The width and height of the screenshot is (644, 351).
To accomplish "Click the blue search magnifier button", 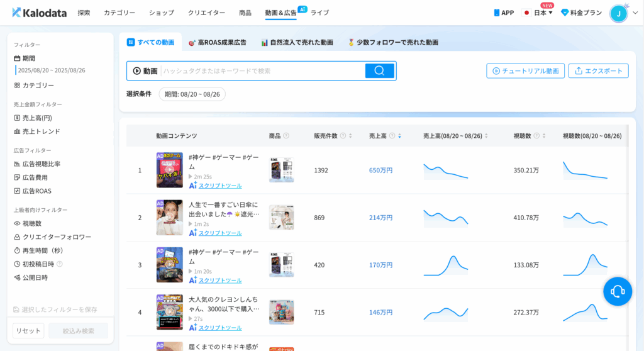I will pos(379,70).
